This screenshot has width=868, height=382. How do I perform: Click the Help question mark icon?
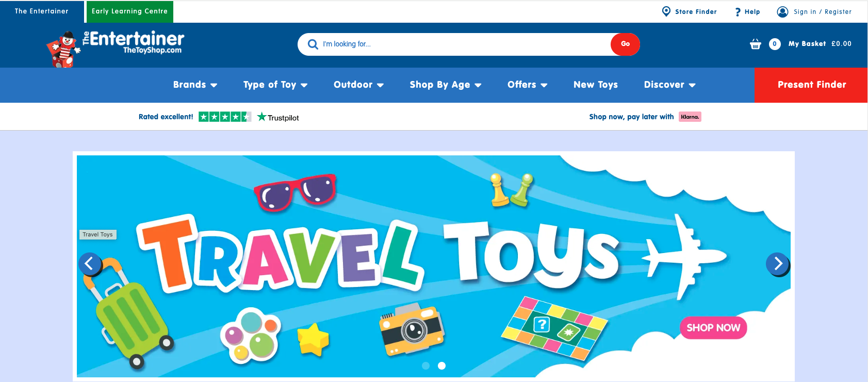click(738, 12)
